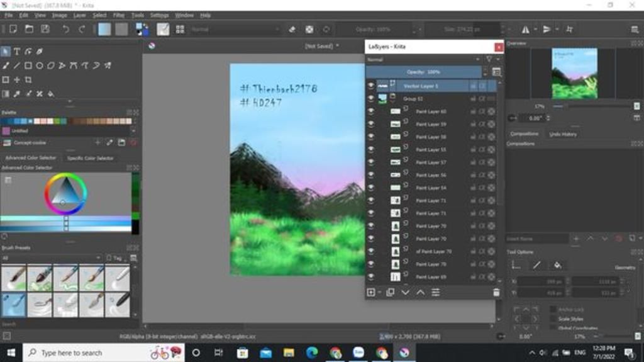
Task: Undo the last action
Action: tap(65, 29)
